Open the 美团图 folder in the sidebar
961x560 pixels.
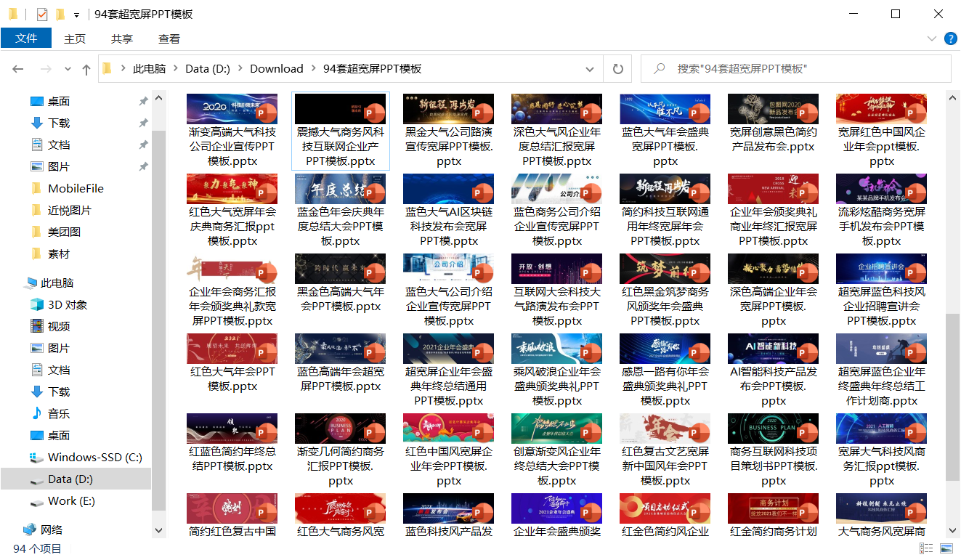click(x=64, y=232)
